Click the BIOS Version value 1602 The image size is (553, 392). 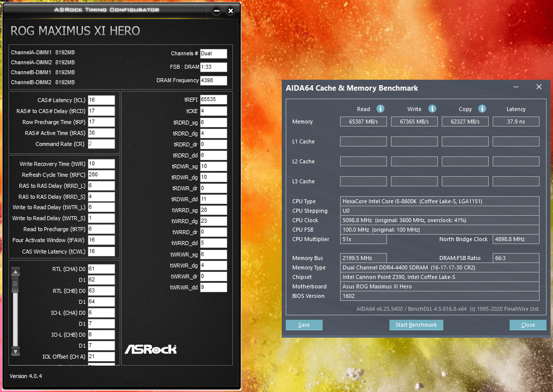[x=439, y=296]
